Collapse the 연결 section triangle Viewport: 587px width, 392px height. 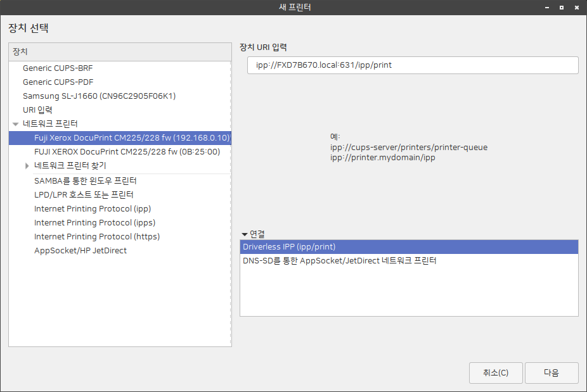tap(245, 234)
